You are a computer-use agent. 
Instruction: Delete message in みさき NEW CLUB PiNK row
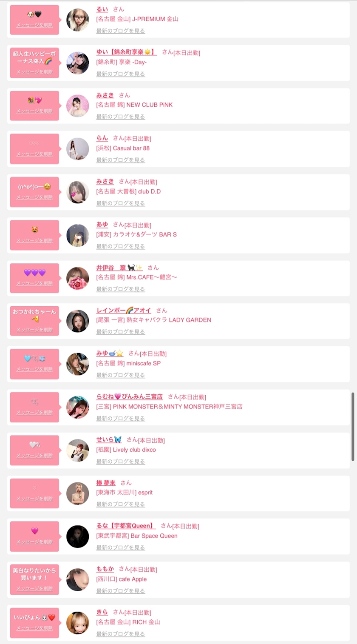(34, 111)
